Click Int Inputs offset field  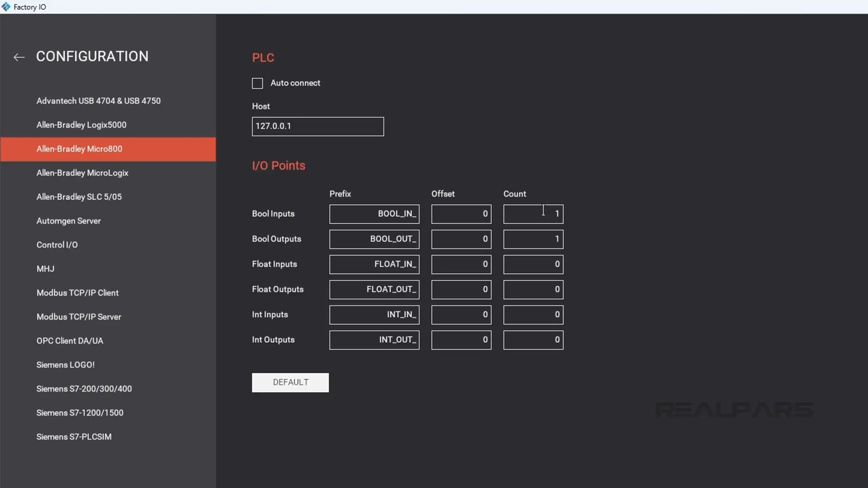point(461,315)
